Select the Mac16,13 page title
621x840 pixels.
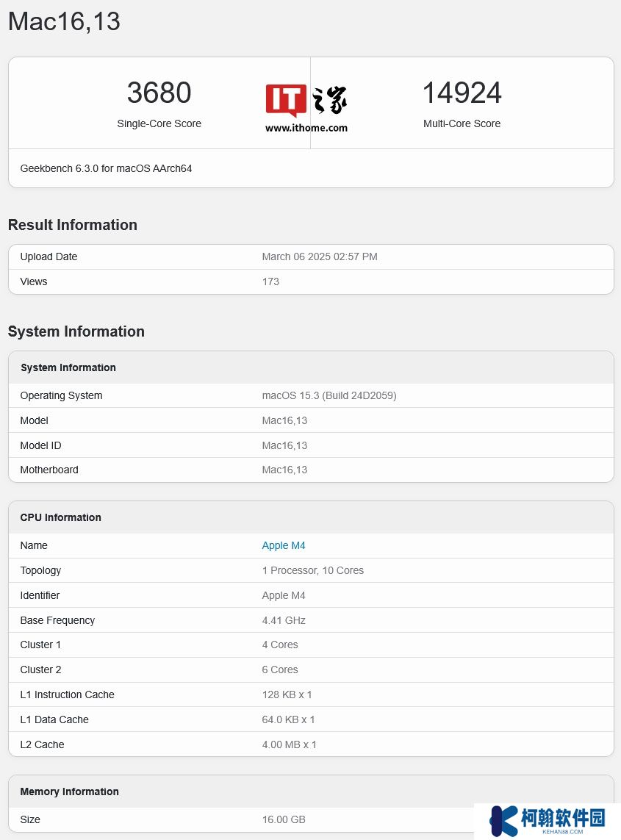click(64, 21)
